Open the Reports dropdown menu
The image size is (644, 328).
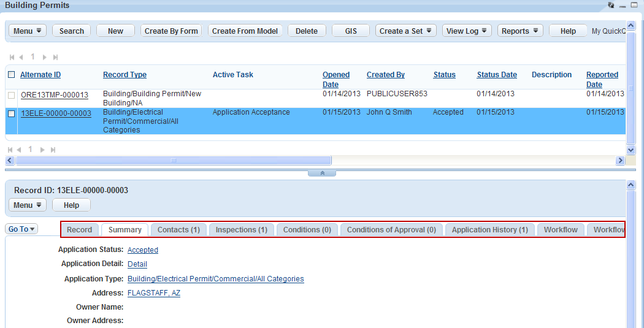(x=520, y=31)
